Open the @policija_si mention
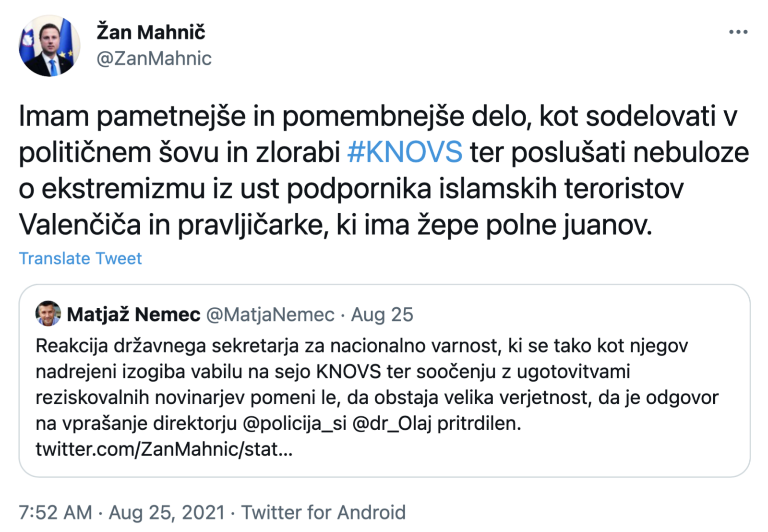This screenshot has width=768, height=532. (x=295, y=423)
